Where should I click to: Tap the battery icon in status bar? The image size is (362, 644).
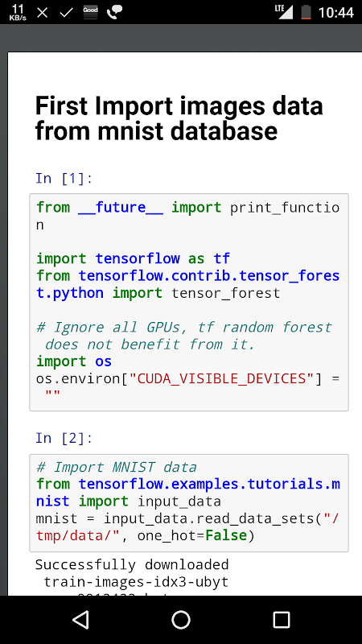pyautogui.click(x=306, y=12)
